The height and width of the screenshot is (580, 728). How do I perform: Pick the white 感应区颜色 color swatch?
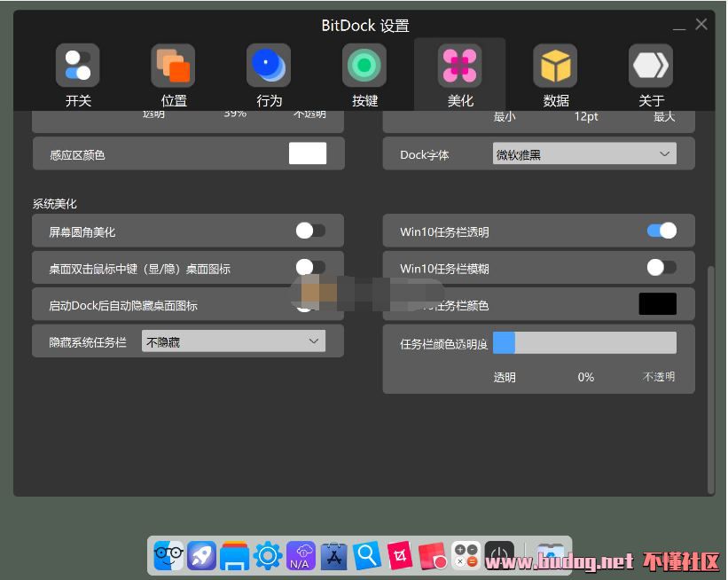point(308,153)
